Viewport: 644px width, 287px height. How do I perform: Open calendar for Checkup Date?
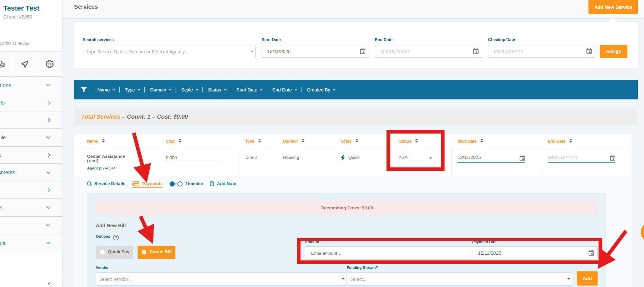pos(589,52)
